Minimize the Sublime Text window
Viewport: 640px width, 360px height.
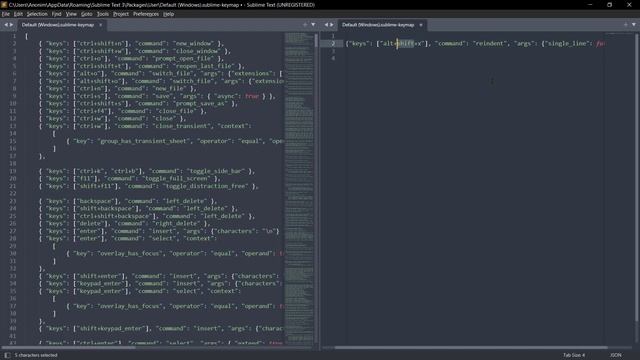(590, 4)
